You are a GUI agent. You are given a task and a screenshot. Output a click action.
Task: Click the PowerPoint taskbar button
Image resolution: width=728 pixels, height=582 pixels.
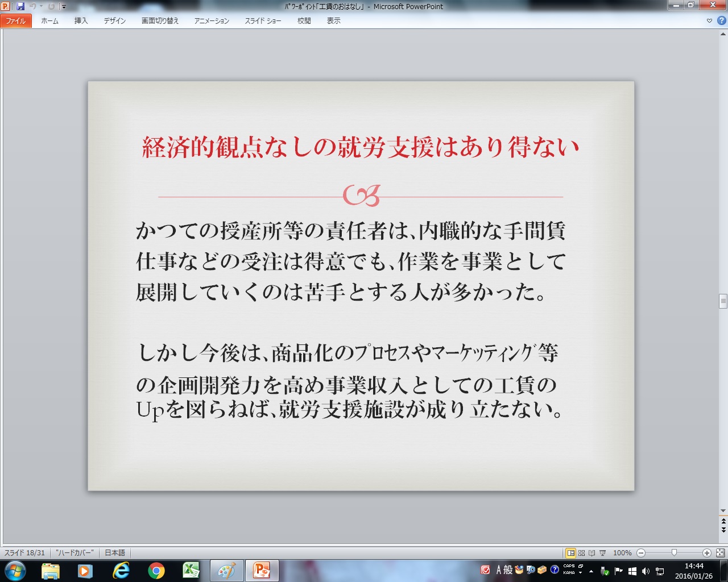(x=262, y=571)
